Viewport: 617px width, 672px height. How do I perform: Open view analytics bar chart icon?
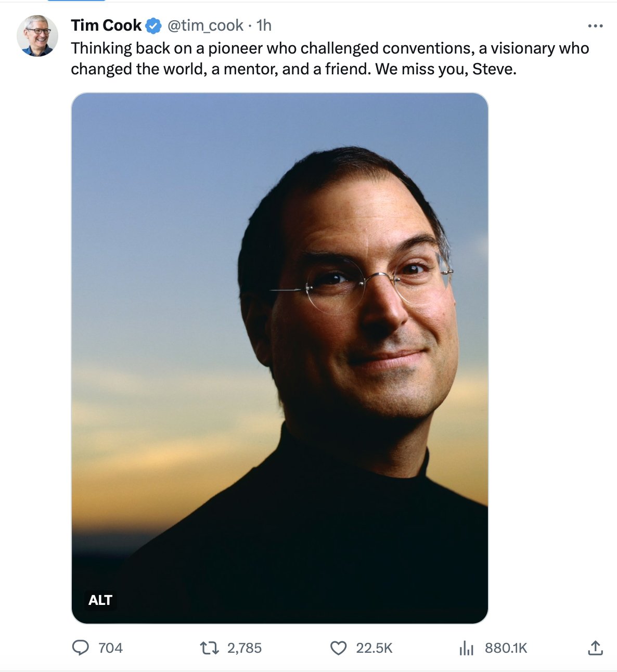coord(467,648)
